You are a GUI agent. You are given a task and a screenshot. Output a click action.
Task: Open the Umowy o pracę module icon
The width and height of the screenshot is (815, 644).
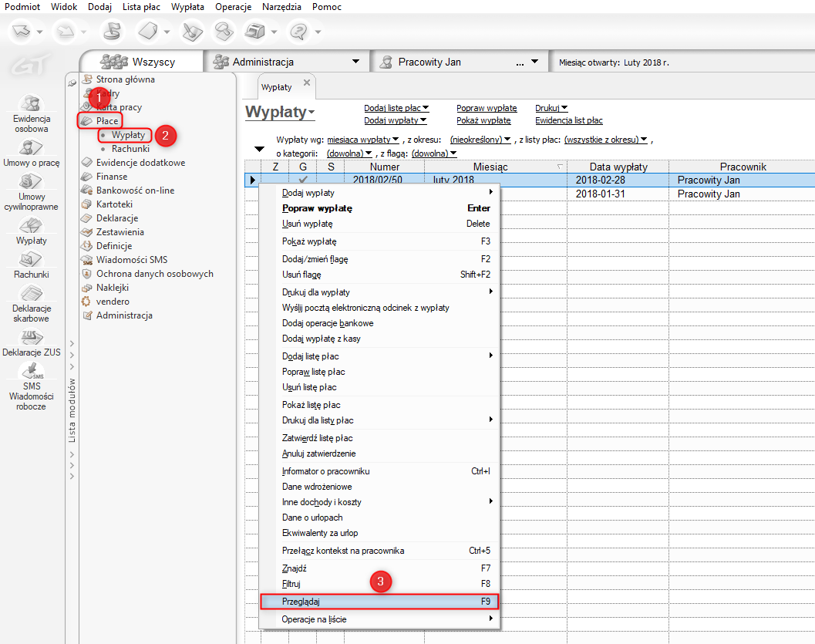point(31,147)
